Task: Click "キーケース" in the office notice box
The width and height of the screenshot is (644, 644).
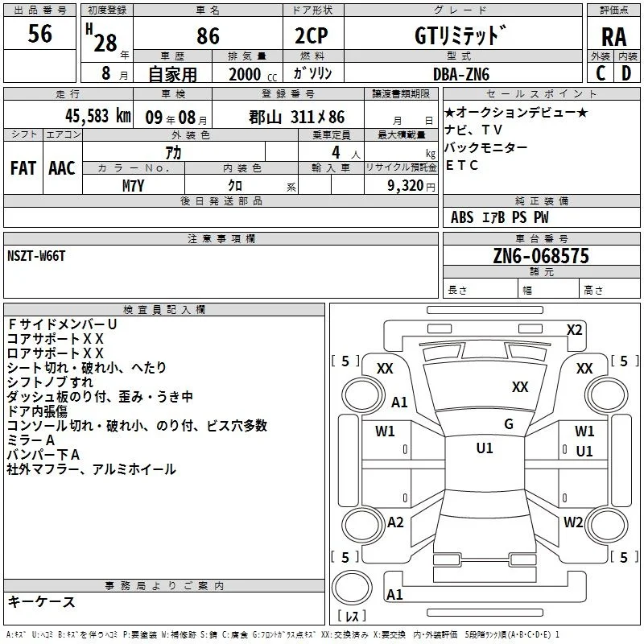Action: click(x=41, y=602)
